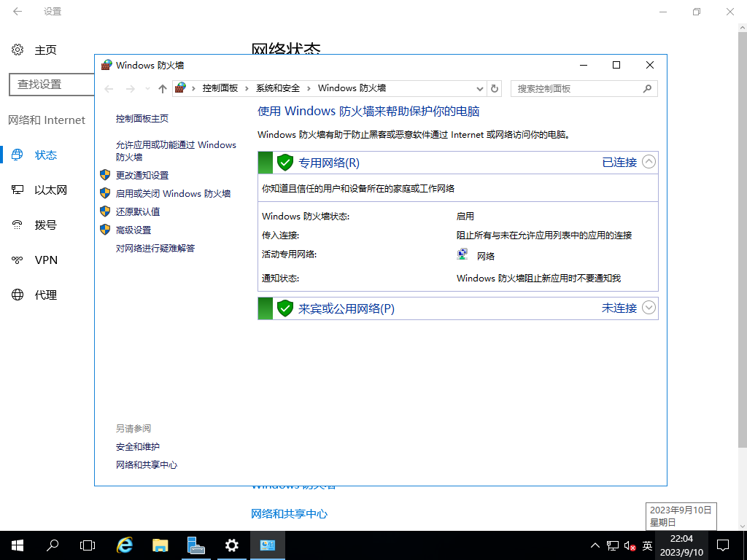Open recent locations dropdown arrow
Image resolution: width=747 pixels, height=560 pixels.
147,88
